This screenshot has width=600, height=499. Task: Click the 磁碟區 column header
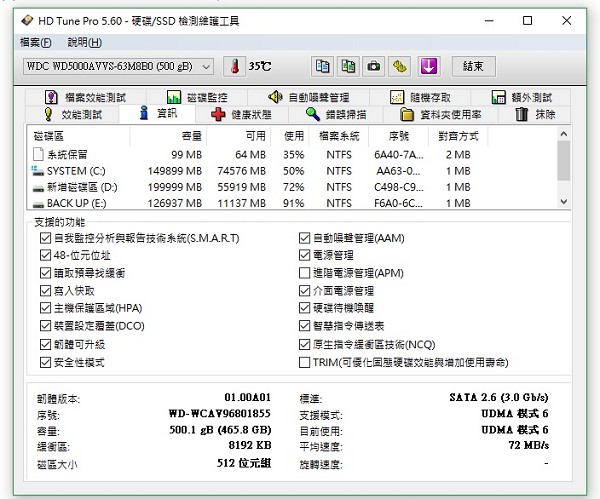click(79, 136)
